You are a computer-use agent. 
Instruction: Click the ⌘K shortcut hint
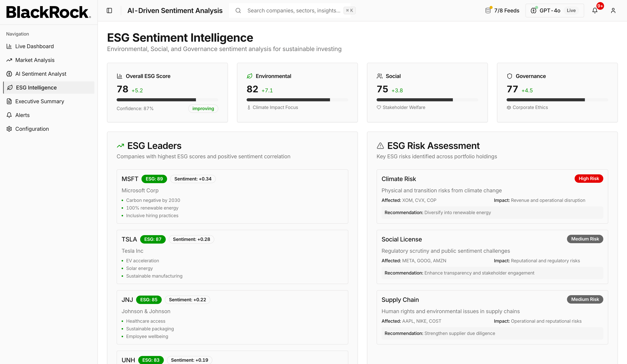349,11
